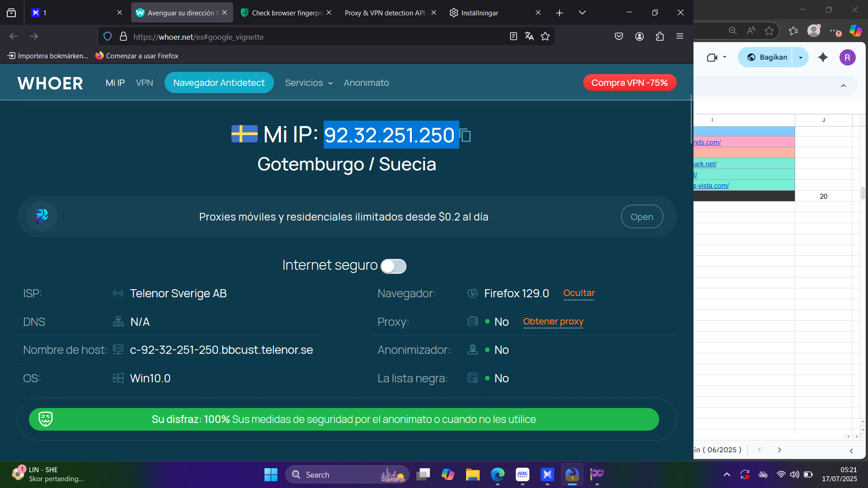868x488 pixels.
Task: Click the site padlock security icon
Action: [x=123, y=37]
